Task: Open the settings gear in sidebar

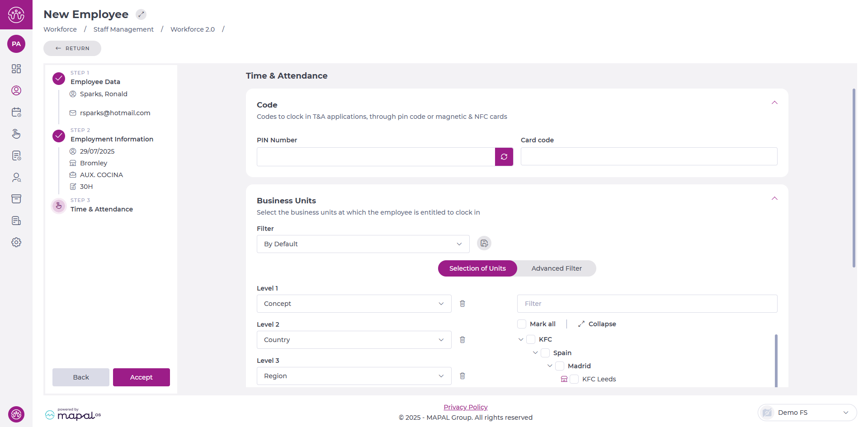Action: point(16,242)
